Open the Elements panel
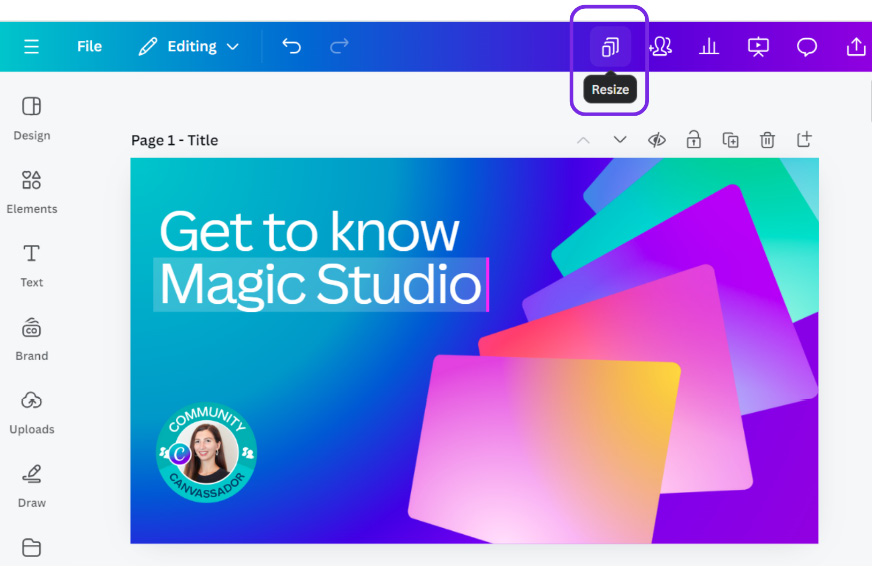This screenshot has width=872, height=568. [x=32, y=192]
